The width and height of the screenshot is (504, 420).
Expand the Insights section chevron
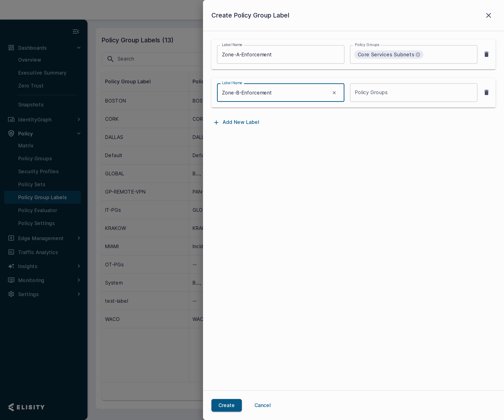coord(79,266)
